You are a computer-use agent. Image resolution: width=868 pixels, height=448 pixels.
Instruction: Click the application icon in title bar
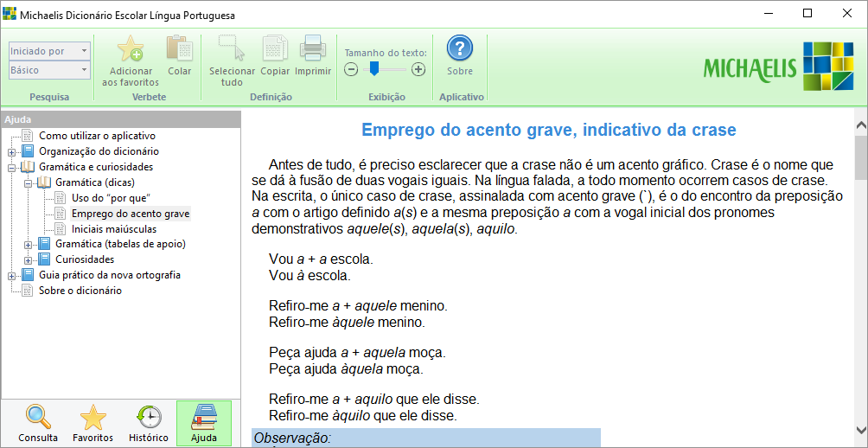[x=10, y=14]
